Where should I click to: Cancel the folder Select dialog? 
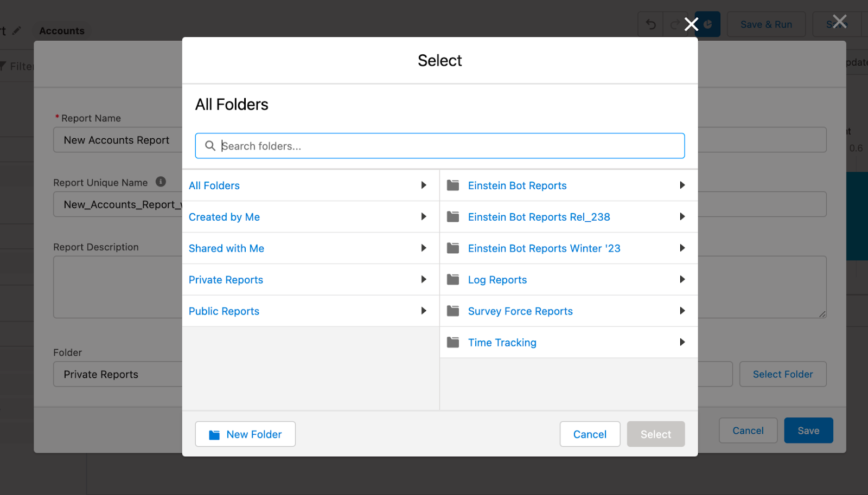point(590,434)
